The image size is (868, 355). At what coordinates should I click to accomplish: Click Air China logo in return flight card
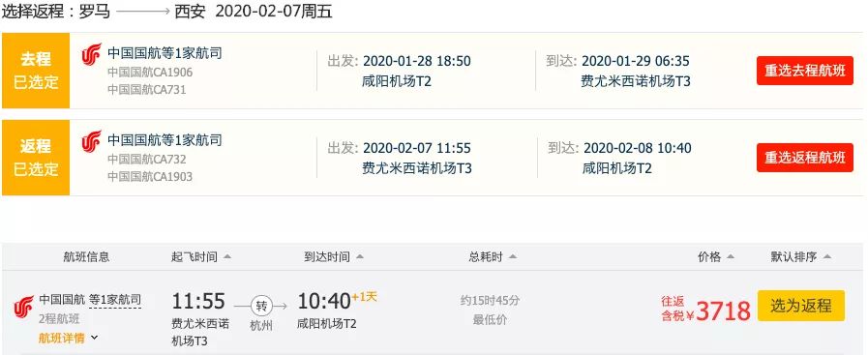[91, 141]
